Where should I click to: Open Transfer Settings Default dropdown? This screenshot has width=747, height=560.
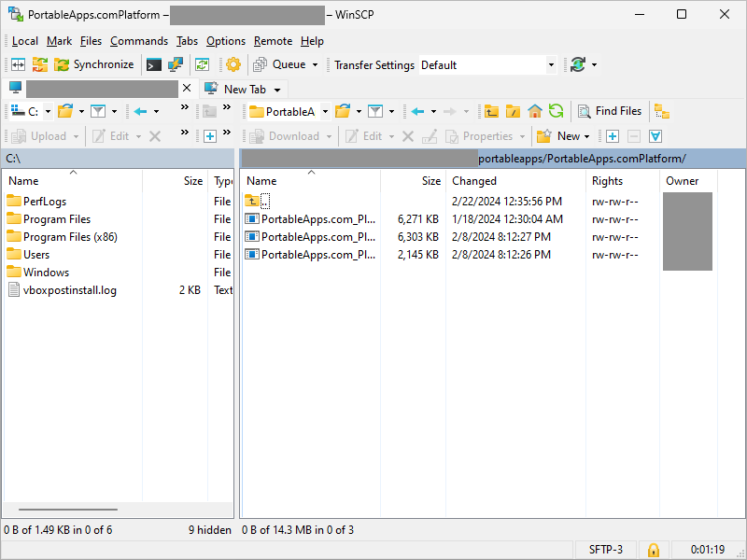coord(487,65)
